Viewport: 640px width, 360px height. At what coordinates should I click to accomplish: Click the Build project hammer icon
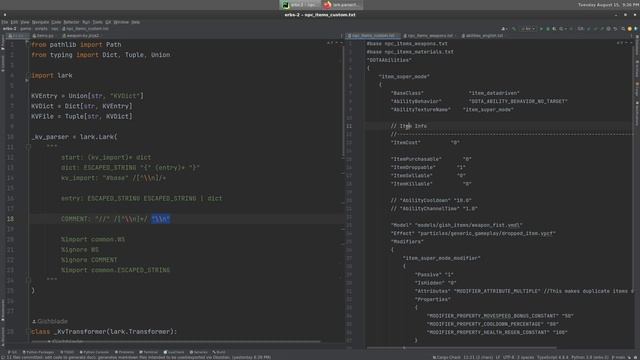coord(514,29)
